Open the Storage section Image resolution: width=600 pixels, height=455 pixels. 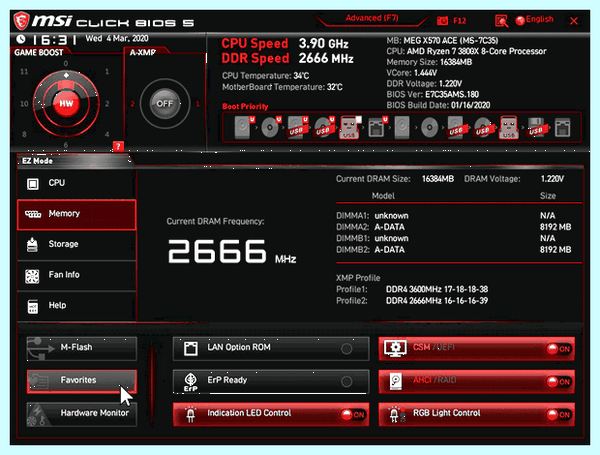77,245
